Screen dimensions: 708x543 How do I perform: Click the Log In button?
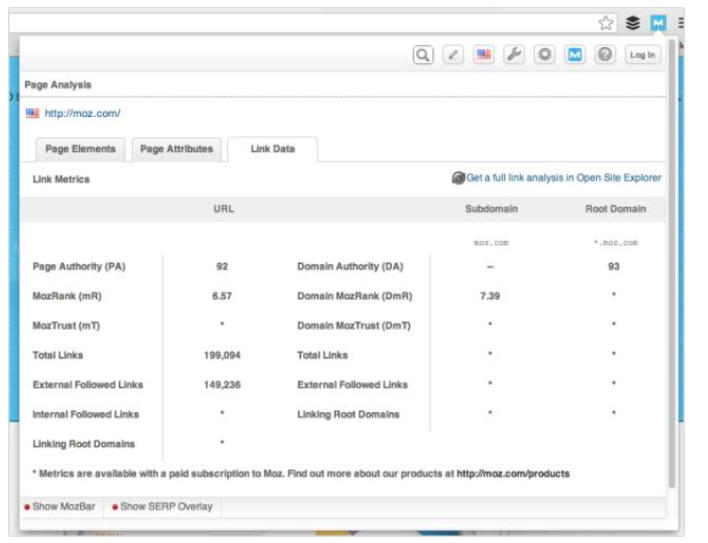(643, 55)
